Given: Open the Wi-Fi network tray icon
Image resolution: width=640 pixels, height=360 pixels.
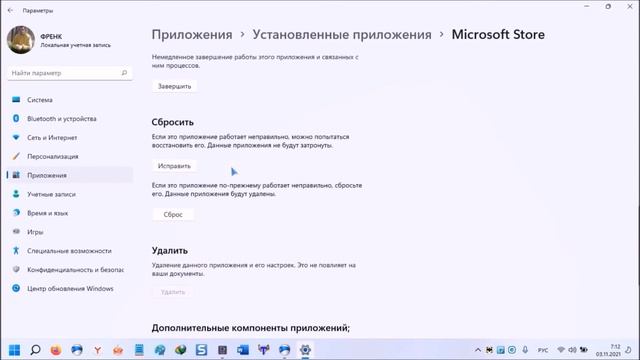Looking at the screenshot, I should pyautogui.click(x=561, y=350).
